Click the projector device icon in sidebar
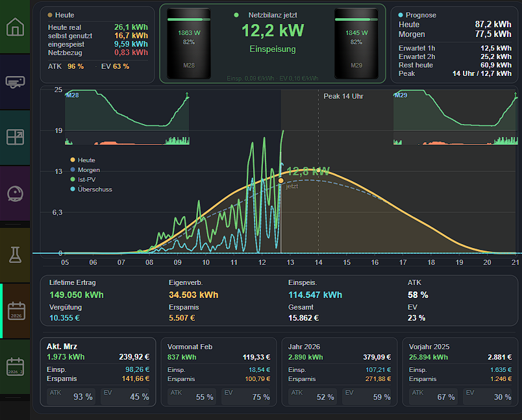The height and width of the screenshot is (420, 522). 15,82
